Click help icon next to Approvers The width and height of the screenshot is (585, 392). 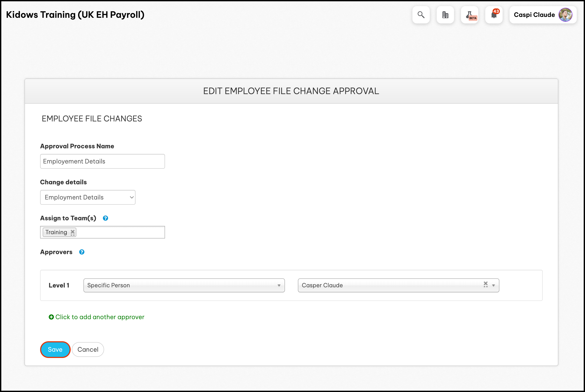pyautogui.click(x=82, y=252)
